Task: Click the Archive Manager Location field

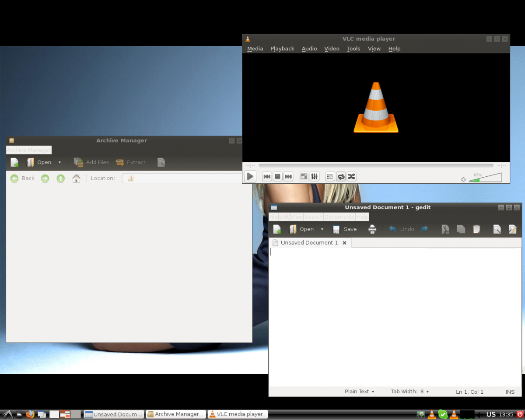Action: (182, 178)
